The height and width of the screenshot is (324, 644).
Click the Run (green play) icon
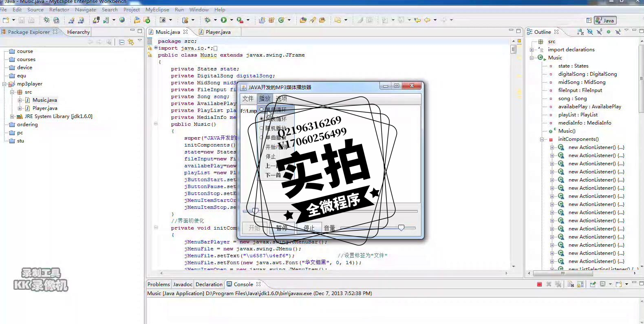pos(224,20)
